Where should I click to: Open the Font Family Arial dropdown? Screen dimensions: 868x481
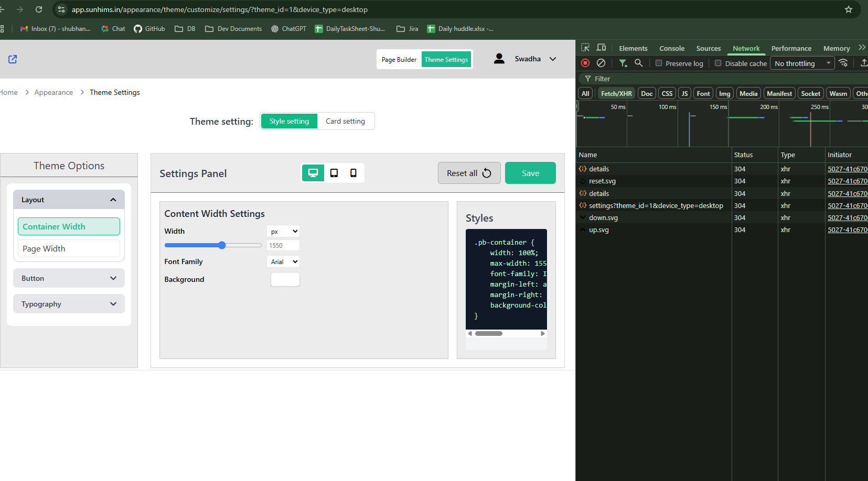pyautogui.click(x=284, y=261)
